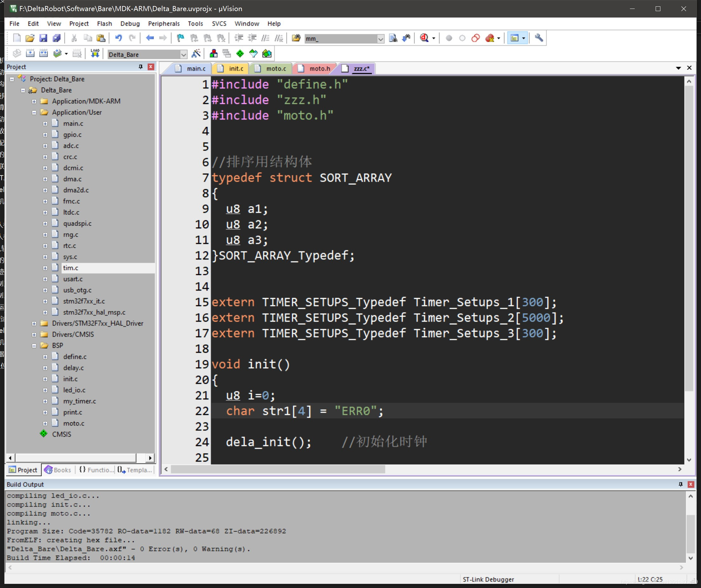701x588 pixels.
Task: Toggle auto-hide pin on the Build Output panel
Action: pos(680,484)
